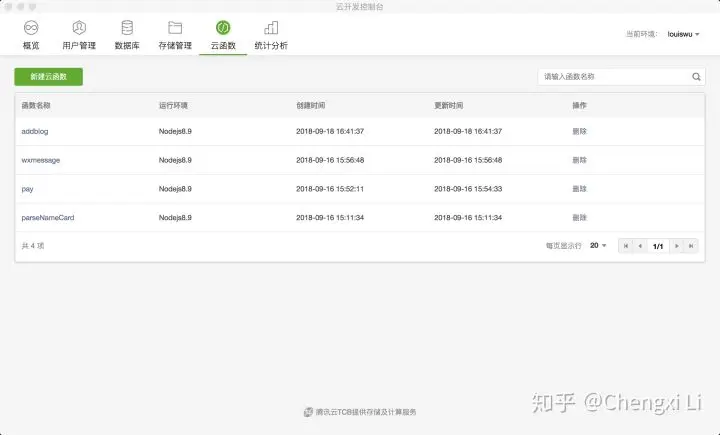Switch to the 云函数 tab label
The height and width of the screenshot is (435, 720).
(x=223, y=45)
